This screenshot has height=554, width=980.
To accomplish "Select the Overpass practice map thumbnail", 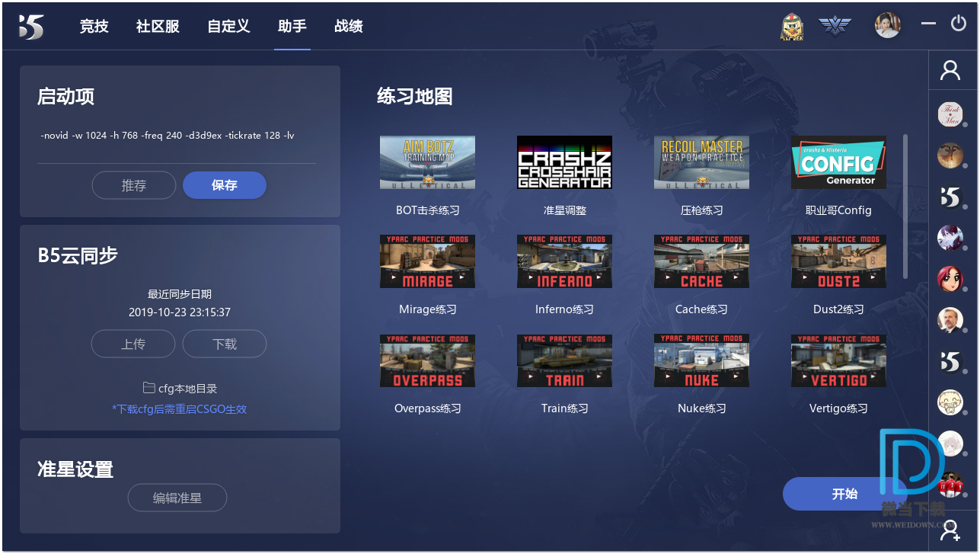I will pyautogui.click(x=427, y=360).
